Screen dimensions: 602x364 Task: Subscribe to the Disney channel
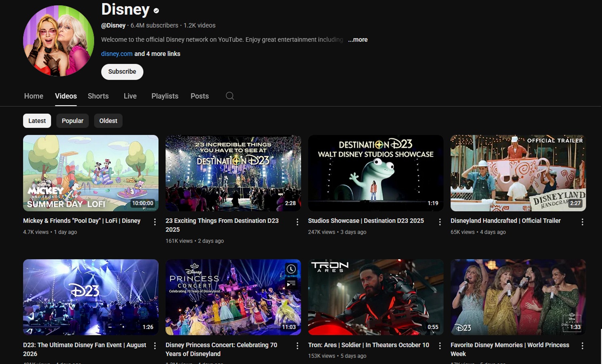click(122, 72)
